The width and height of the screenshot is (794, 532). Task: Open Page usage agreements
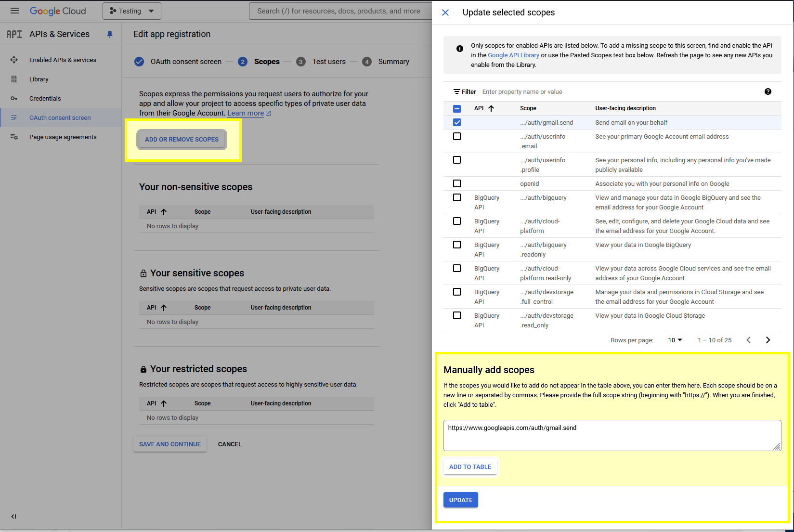(63, 137)
